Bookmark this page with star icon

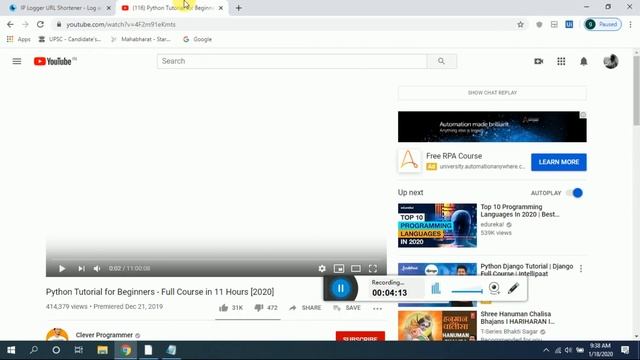tap(520, 24)
